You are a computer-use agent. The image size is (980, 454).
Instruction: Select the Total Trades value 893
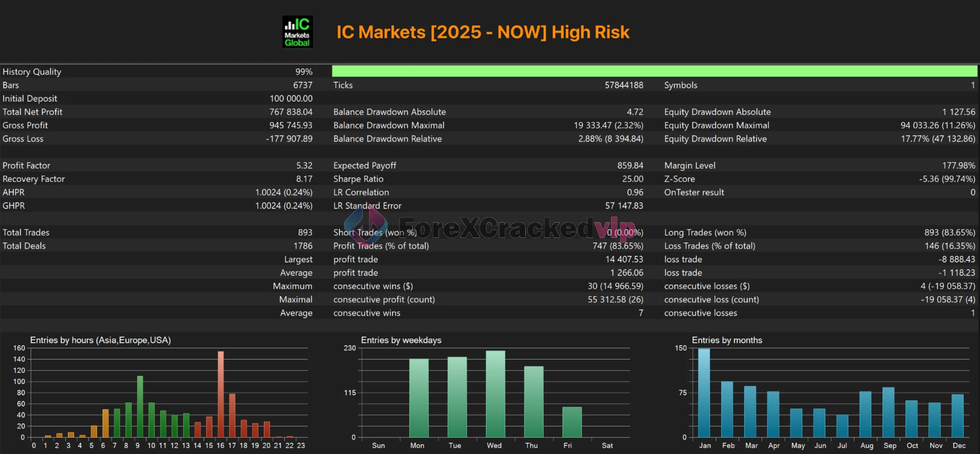click(305, 232)
